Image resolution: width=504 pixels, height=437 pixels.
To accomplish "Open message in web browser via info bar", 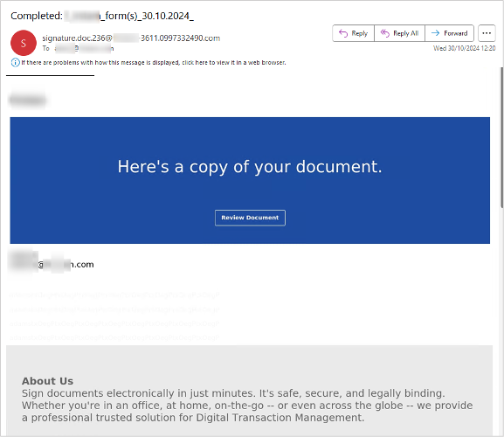I will (x=154, y=62).
